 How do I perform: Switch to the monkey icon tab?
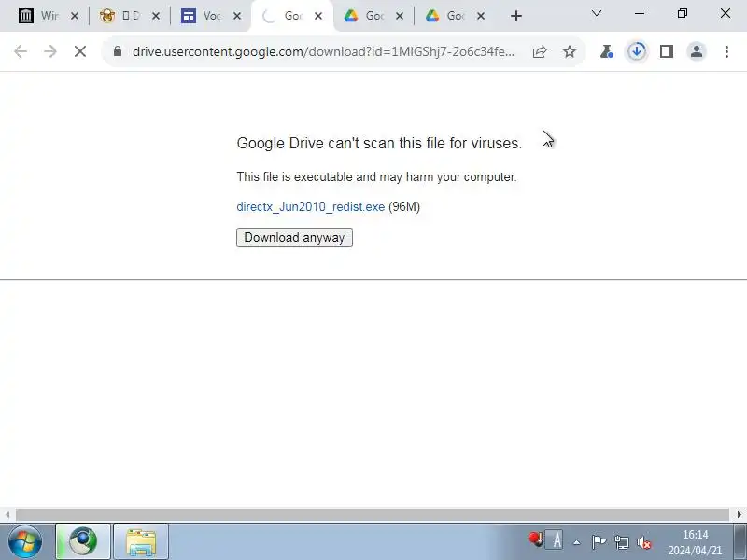pos(121,16)
